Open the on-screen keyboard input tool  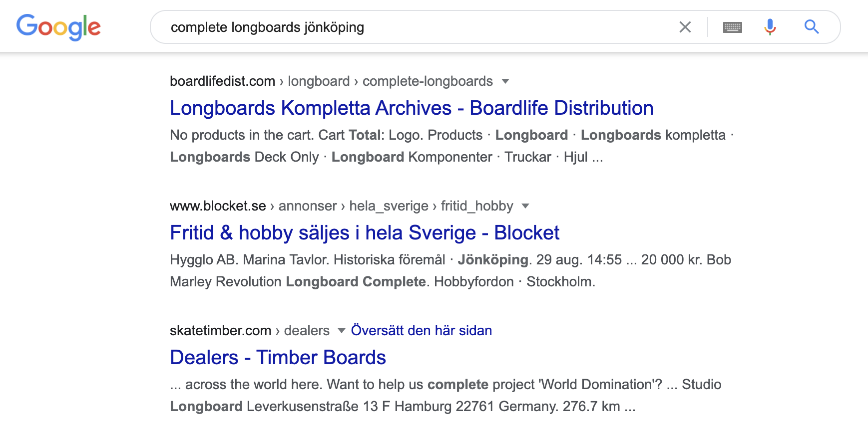(x=733, y=27)
